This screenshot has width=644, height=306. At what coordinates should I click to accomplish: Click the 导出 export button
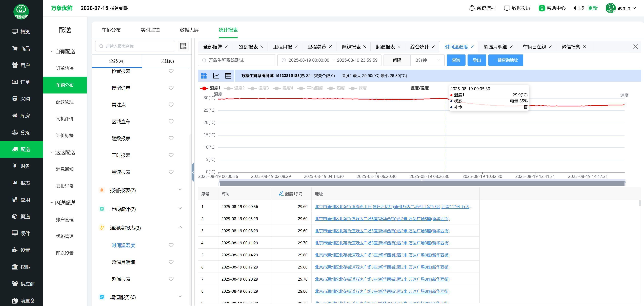[477, 60]
